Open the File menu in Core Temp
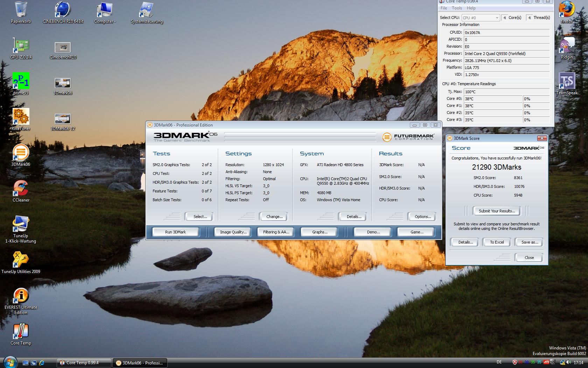This screenshot has height=368, width=588. (444, 8)
